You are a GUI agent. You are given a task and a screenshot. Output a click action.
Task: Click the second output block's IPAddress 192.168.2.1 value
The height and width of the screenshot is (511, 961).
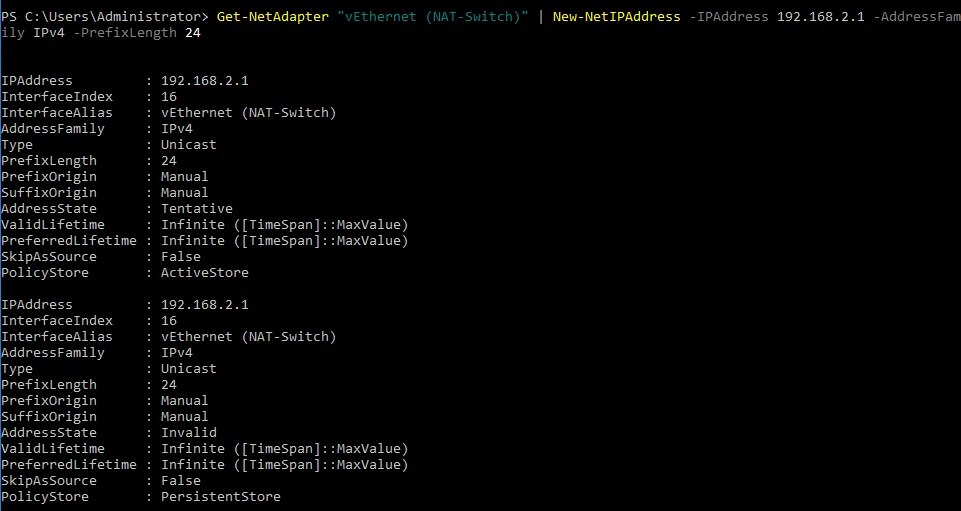[204, 305]
